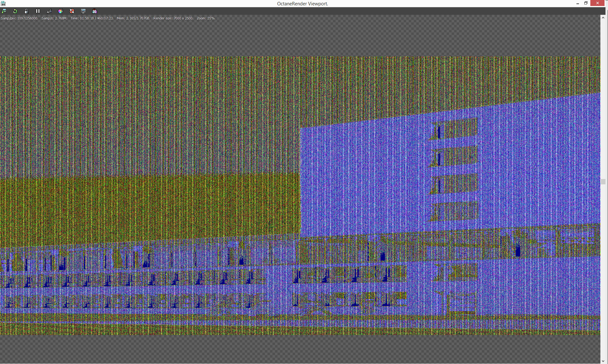Toggle the viewport lock padlock icon
The image size is (608, 364).
click(x=26, y=11)
